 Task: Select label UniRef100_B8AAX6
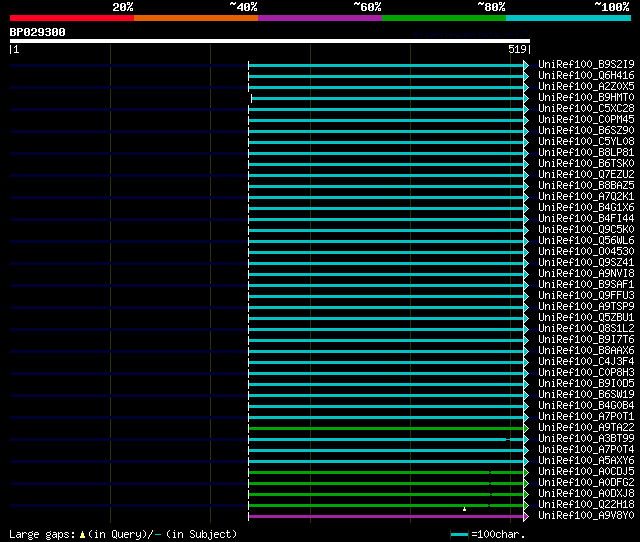(586, 351)
